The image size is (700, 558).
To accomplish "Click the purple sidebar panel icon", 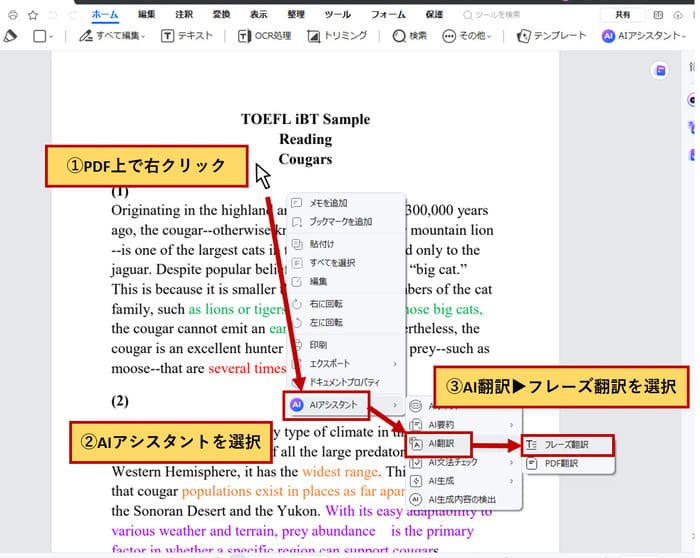I will [659, 70].
